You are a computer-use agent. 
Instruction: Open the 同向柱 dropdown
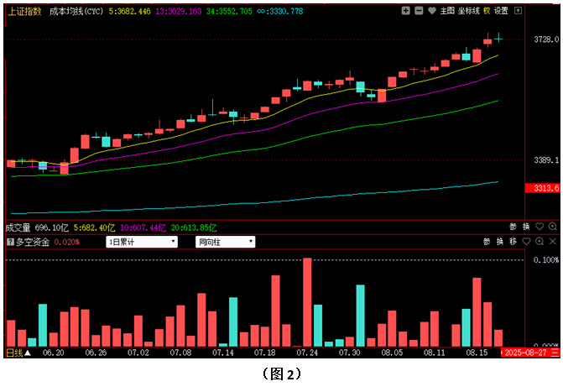pyautogui.click(x=225, y=242)
